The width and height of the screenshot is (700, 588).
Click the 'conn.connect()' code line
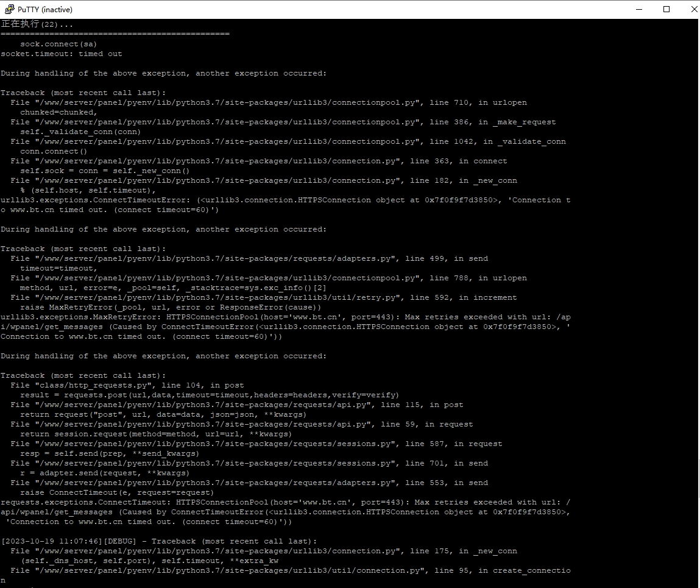click(x=54, y=151)
